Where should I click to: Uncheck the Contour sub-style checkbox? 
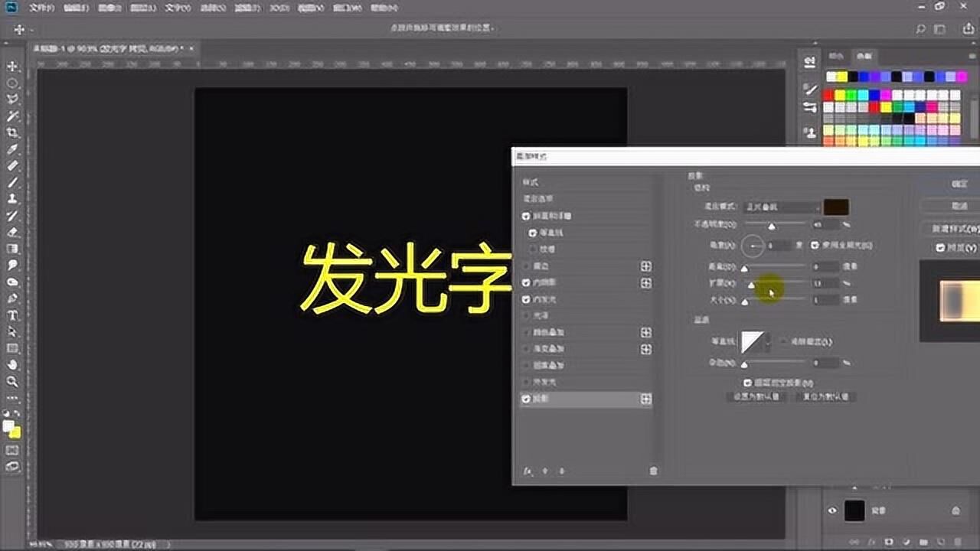click(533, 233)
